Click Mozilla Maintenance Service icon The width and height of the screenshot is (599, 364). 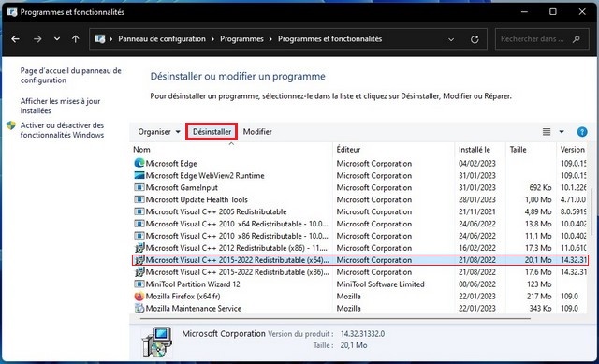(139, 308)
